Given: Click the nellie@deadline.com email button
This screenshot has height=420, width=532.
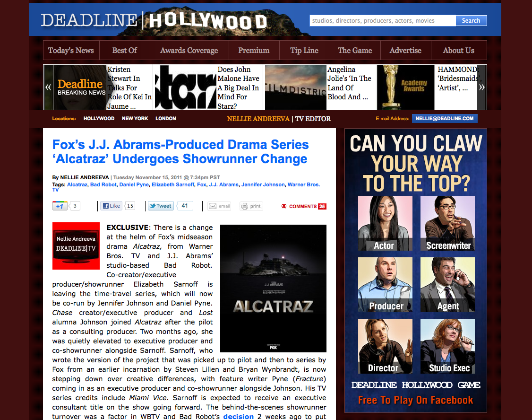Looking at the screenshot, I should tap(444, 119).
